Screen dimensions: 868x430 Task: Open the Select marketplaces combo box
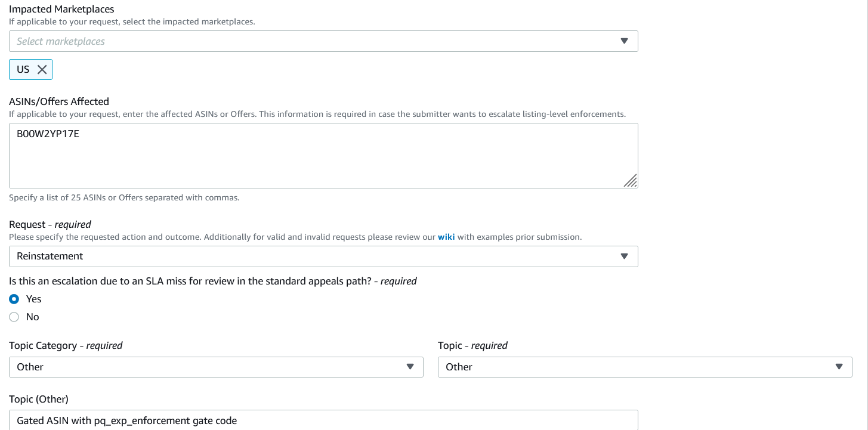pyautogui.click(x=323, y=41)
